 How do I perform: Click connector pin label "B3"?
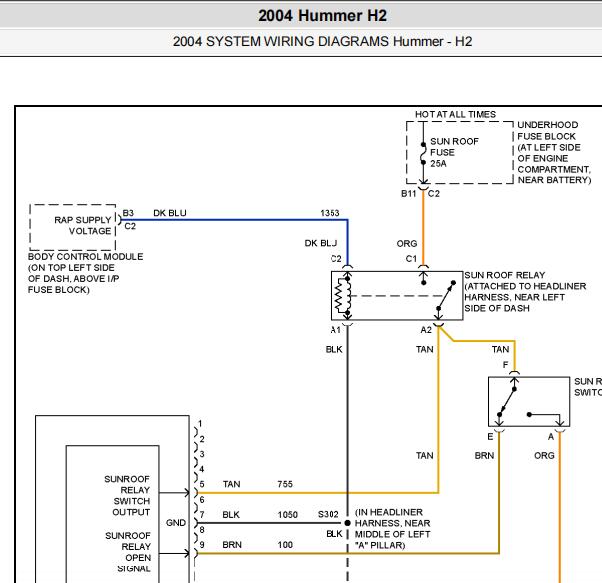[128, 213]
